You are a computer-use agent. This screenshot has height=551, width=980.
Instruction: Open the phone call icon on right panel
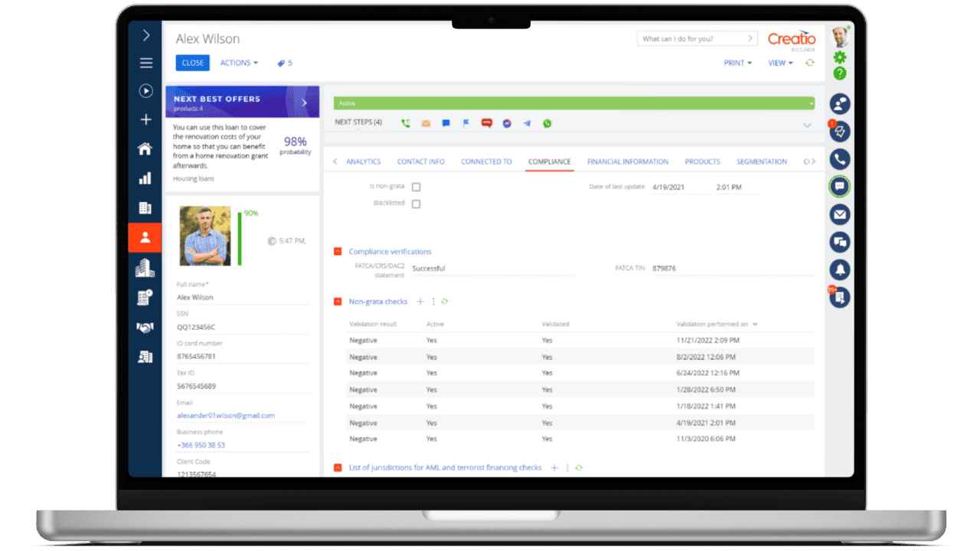point(840,159)
